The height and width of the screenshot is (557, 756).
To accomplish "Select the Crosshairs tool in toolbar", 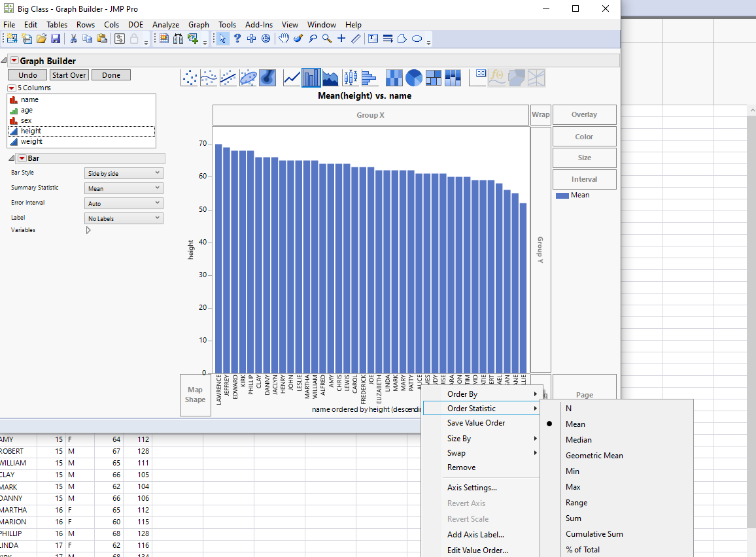I will pyautogui.click(x=341, y=39).
